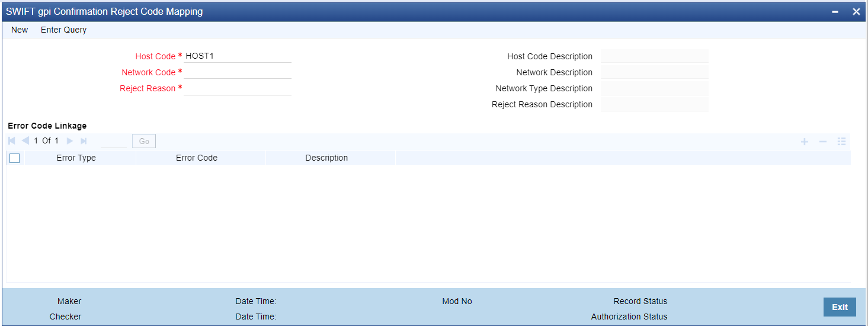Viewport: 868px width, 326px height.
Task: Click the Reject Reason label
Action: [x=148, y=88]
